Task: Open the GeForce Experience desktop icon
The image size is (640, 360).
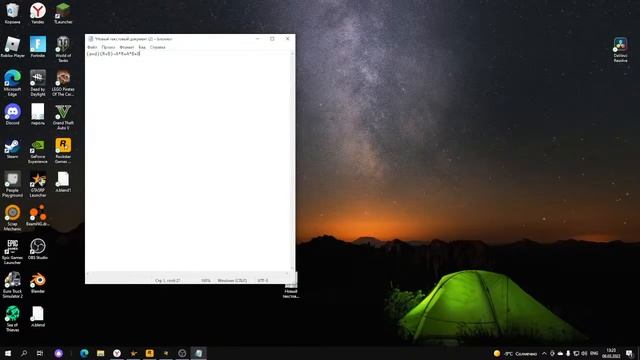Action: coord(38,150)
